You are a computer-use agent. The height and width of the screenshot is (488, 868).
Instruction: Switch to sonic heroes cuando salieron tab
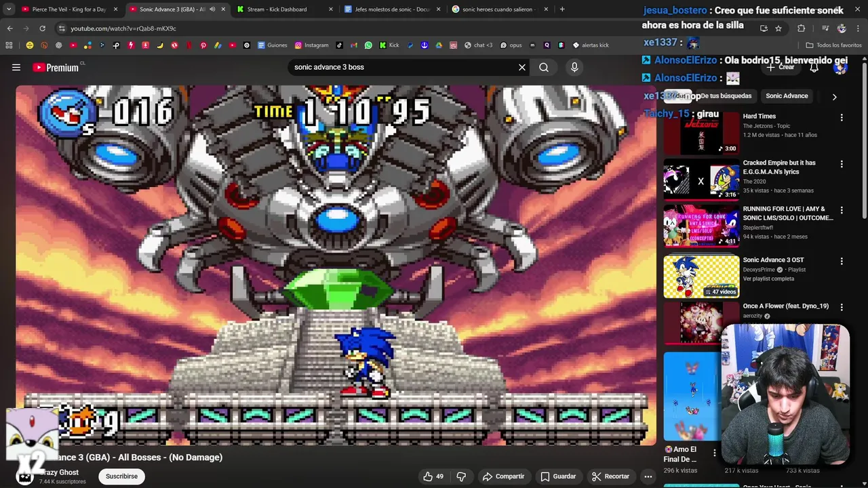(498, 9)
